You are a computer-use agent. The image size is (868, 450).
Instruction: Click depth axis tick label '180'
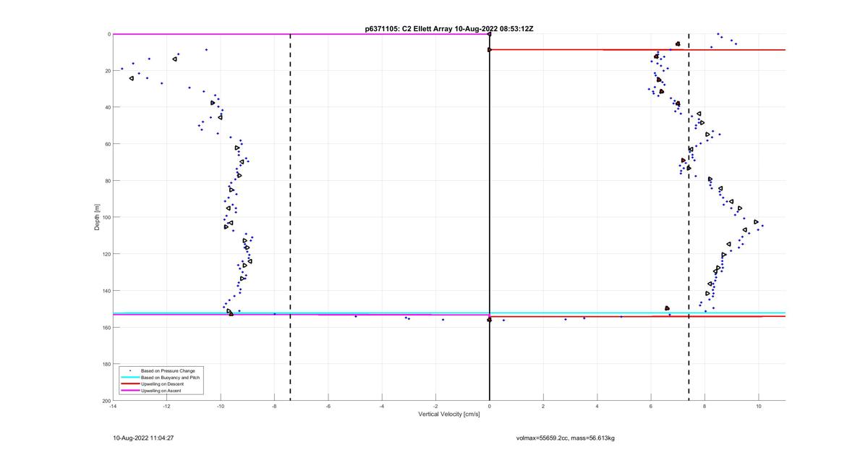point(106,364)
